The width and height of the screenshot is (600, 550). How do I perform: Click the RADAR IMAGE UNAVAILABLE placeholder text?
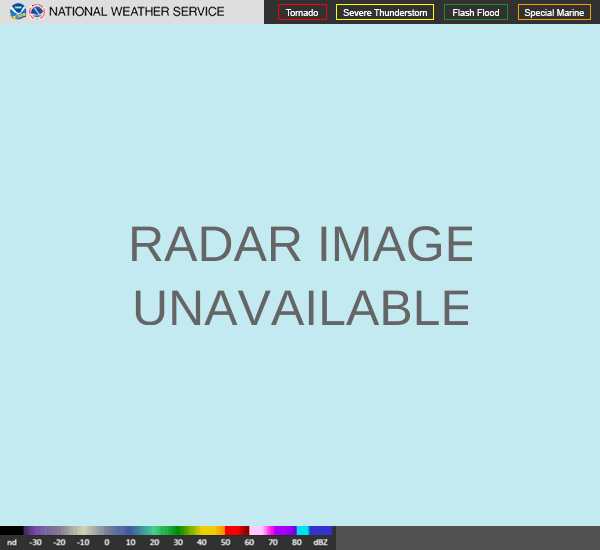coord(302,275)
